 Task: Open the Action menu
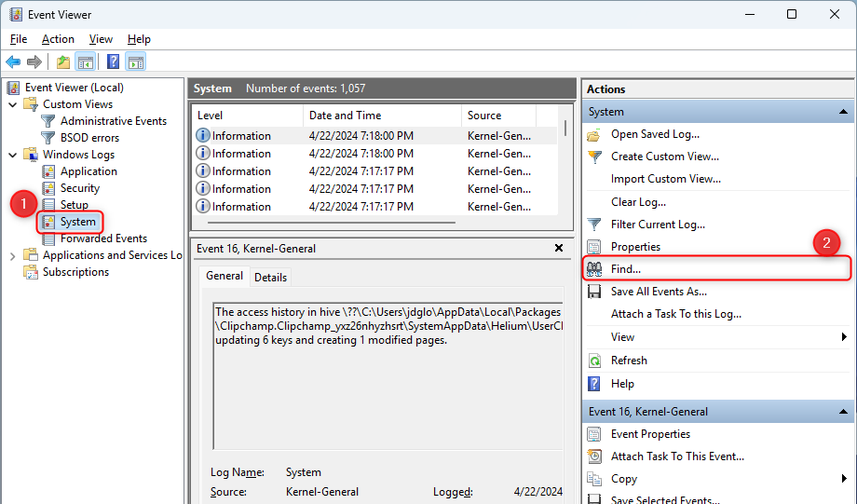tap(58, 39)
